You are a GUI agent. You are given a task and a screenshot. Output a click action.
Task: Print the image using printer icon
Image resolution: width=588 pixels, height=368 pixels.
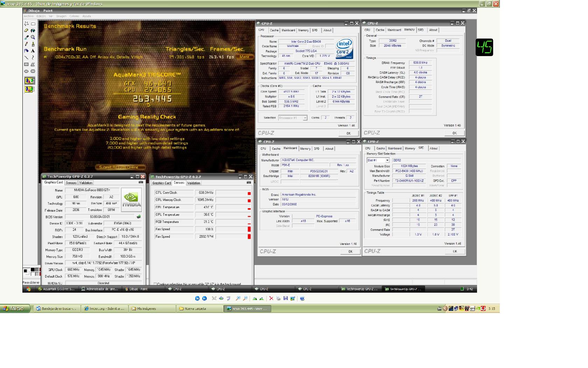(278, 298)
